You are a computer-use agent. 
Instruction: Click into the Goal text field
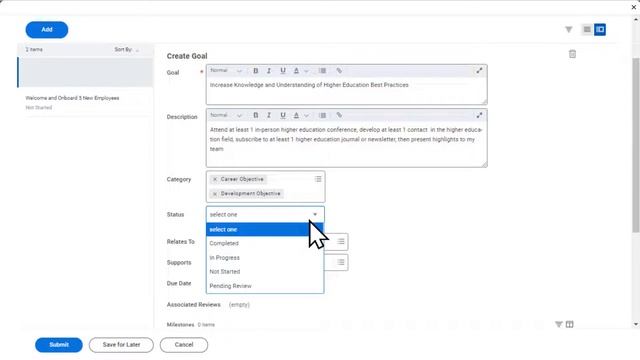(346, 90)
